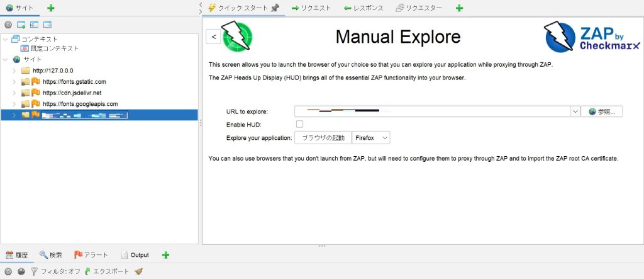Click the broom icon to clear history
Viewport: 644px width, 279px height.
pyautogui.click(x=138, y=271)
